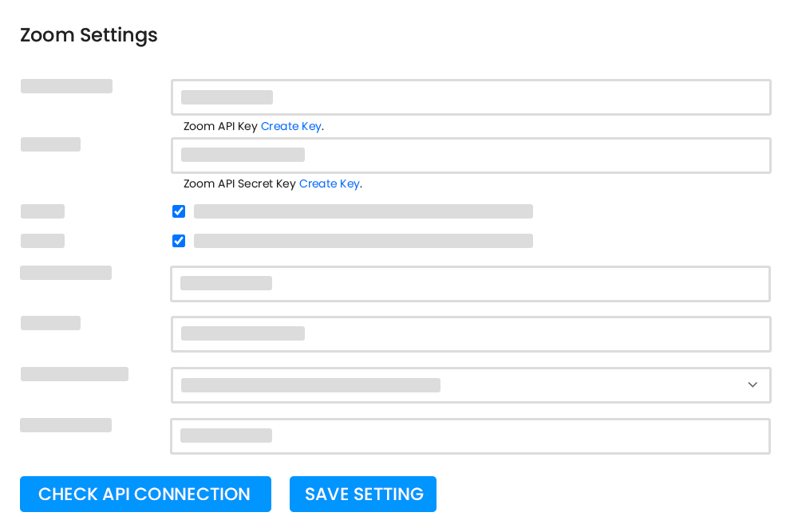Select the Zoom Settings heading text
The width and height of the screenshot is (798, 532).
(89, 35)
